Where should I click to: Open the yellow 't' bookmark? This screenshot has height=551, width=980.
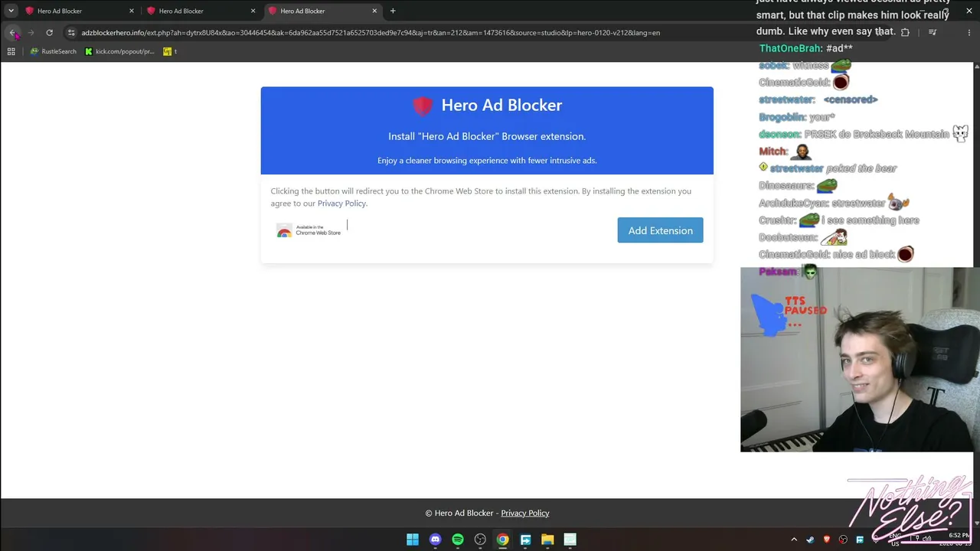(x=170, y=51)
